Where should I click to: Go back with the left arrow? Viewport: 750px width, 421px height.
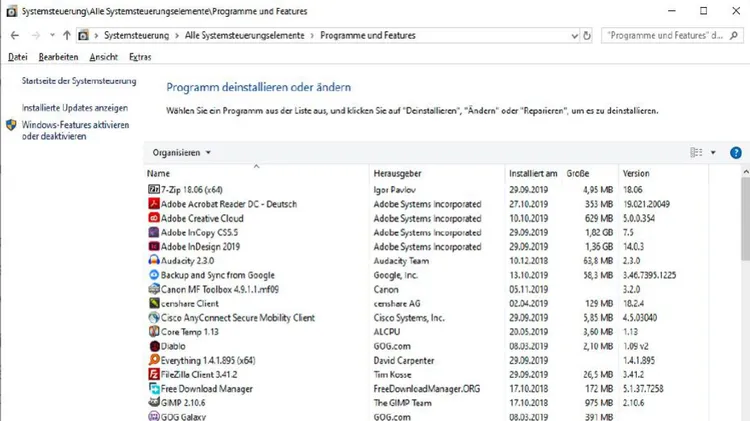pyautogui.click(x=15, y=35)
